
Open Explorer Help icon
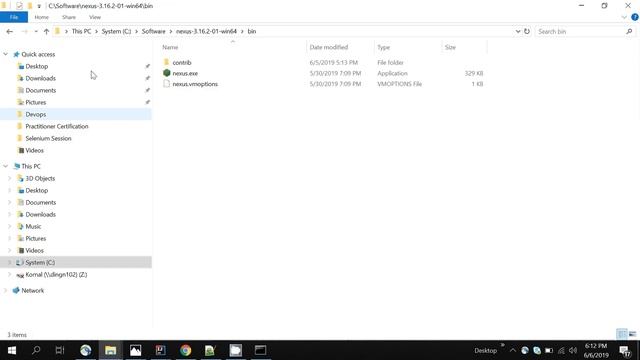point(635,17)
